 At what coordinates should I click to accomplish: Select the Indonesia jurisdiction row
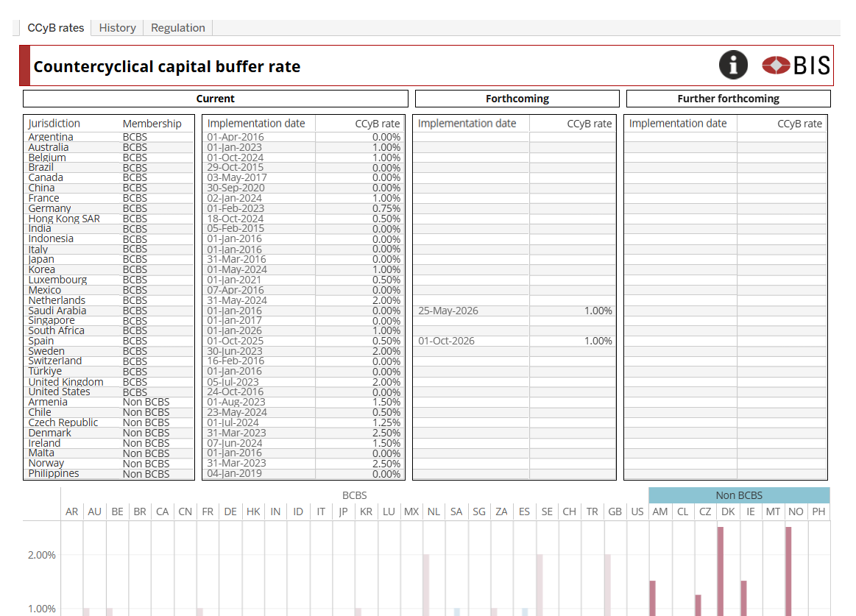pos(109,239)
